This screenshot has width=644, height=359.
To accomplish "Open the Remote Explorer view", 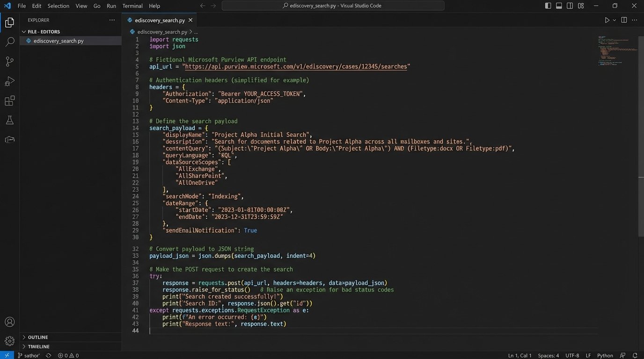I will [x=9, y=139].
